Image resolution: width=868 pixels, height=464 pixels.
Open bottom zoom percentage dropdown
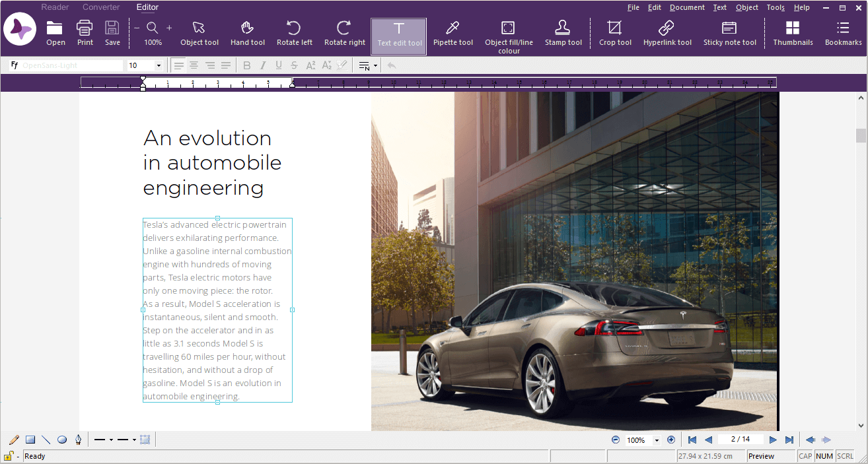point(657,440)
